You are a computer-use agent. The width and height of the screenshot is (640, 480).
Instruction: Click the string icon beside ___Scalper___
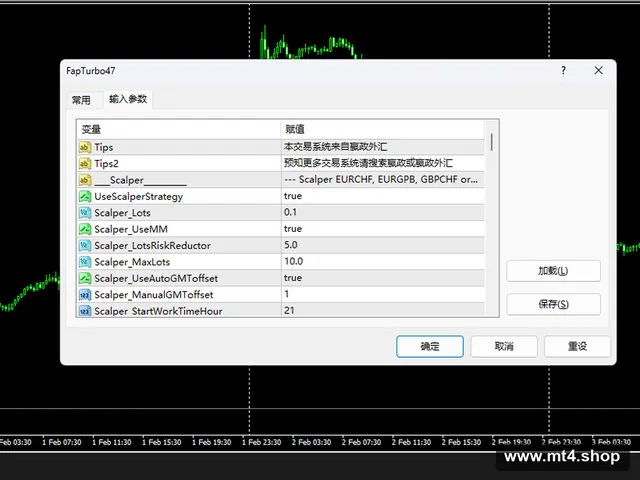click(84, 180)
